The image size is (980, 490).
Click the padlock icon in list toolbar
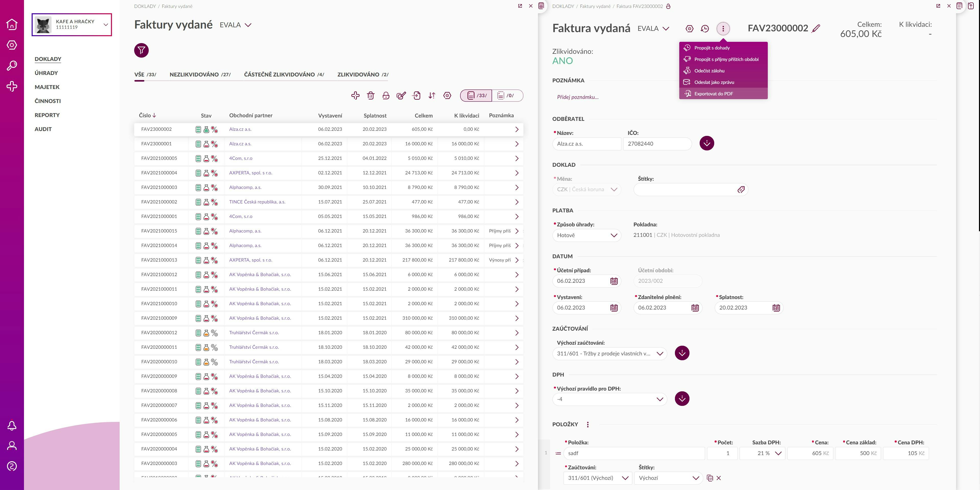point(386,95)
